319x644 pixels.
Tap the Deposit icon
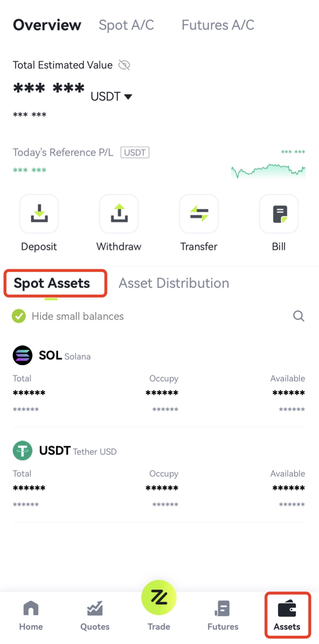[x=39, y=214]
